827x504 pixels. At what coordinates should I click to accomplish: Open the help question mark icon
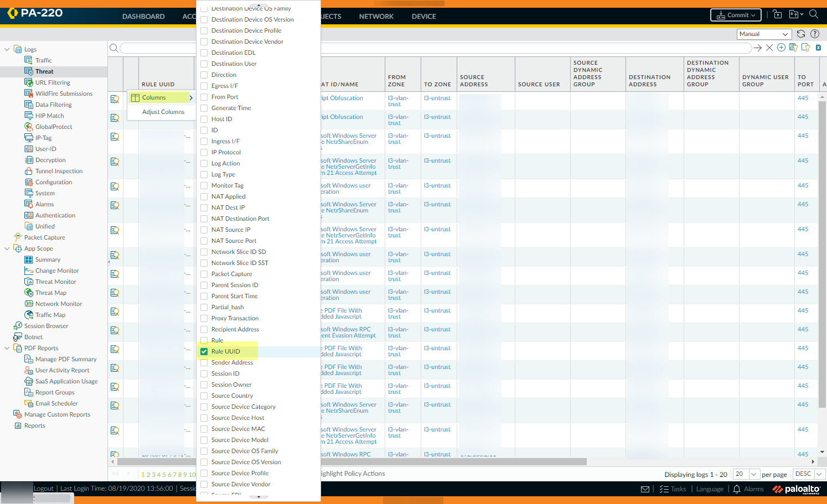(x=815, y=34)
